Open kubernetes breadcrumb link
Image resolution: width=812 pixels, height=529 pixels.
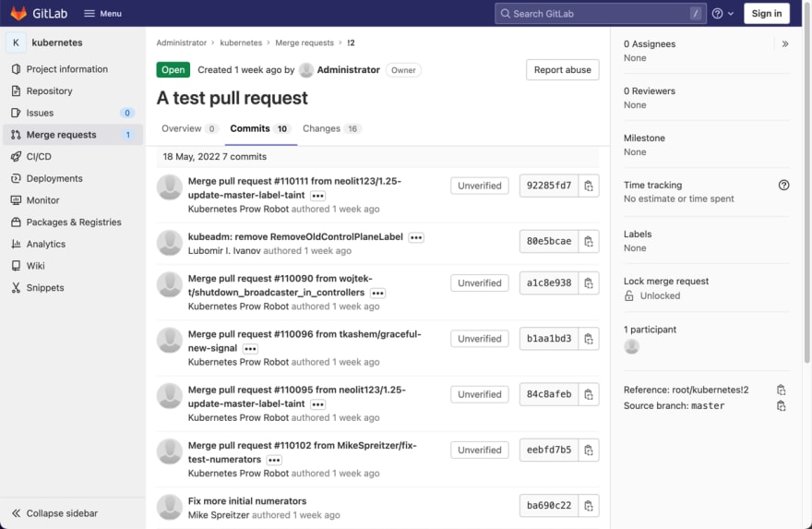pyautogui.click(x=241, y=42)
